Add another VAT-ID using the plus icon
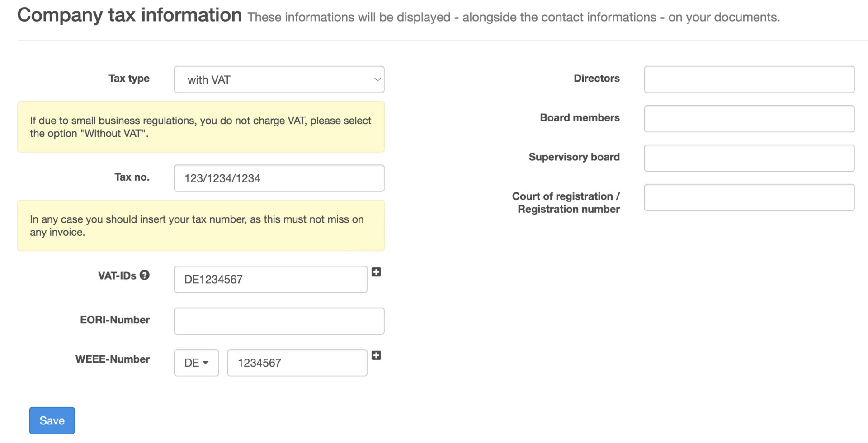The width and height of the screenshot is (868, 443). tap(376, 272)
